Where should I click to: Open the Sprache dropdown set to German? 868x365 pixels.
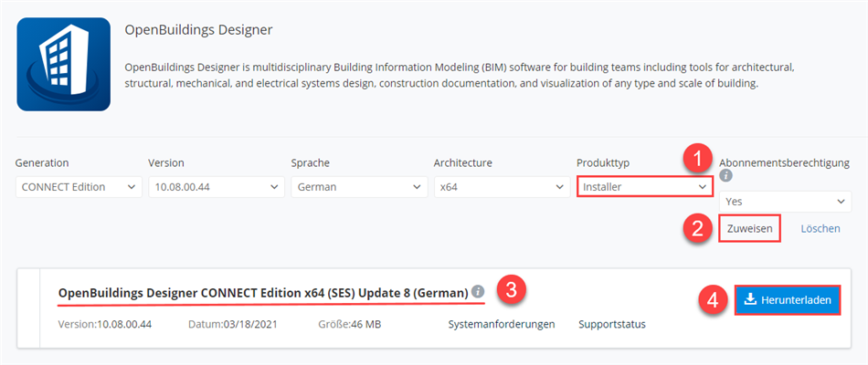click(359, 187)
